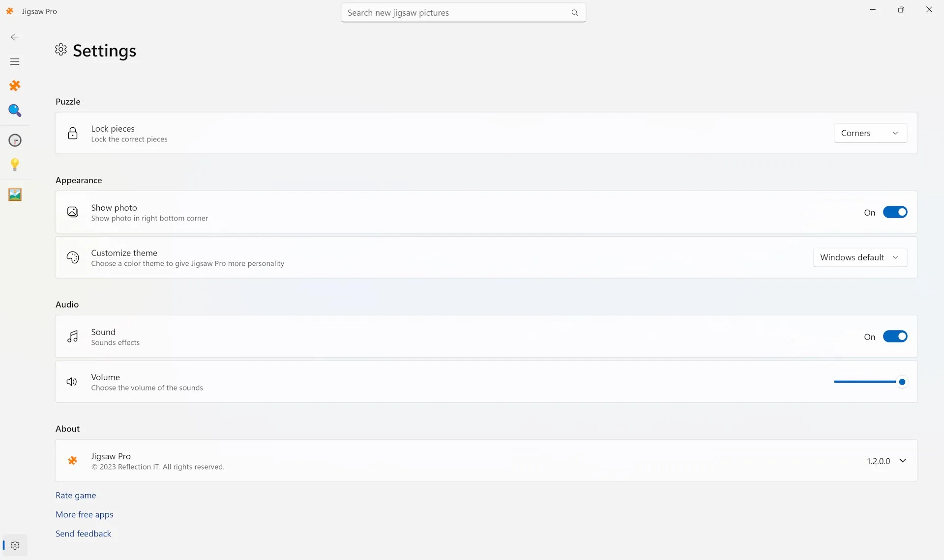Click the music note Sound icon
The width and height of the screenshot is (944, 560).
click(73, 336)
